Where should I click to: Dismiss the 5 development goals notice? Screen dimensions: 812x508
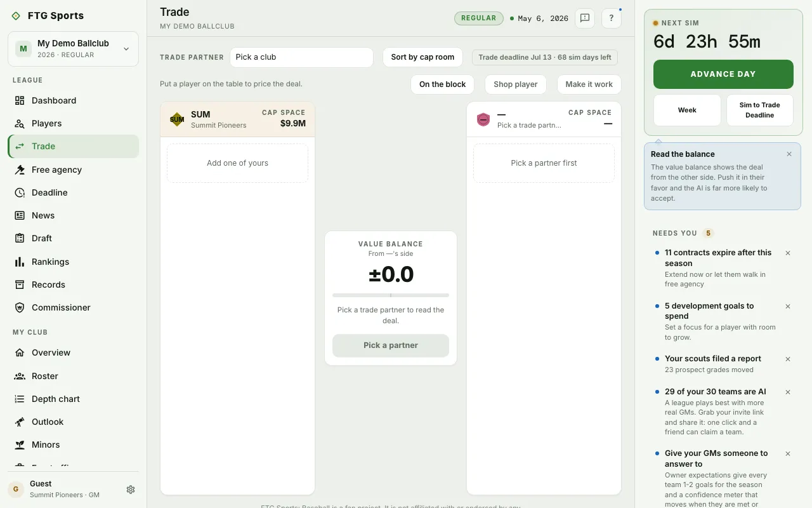tap(788, 307)
